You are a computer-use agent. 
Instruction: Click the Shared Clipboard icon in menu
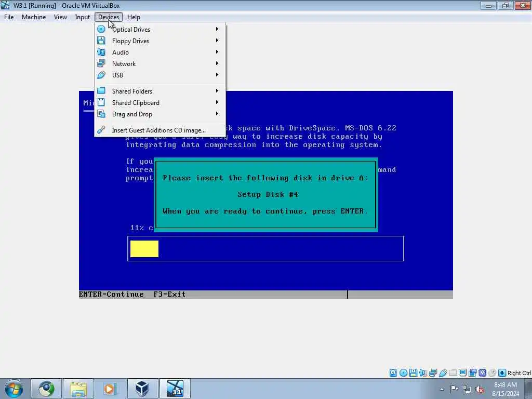point(101,102)
